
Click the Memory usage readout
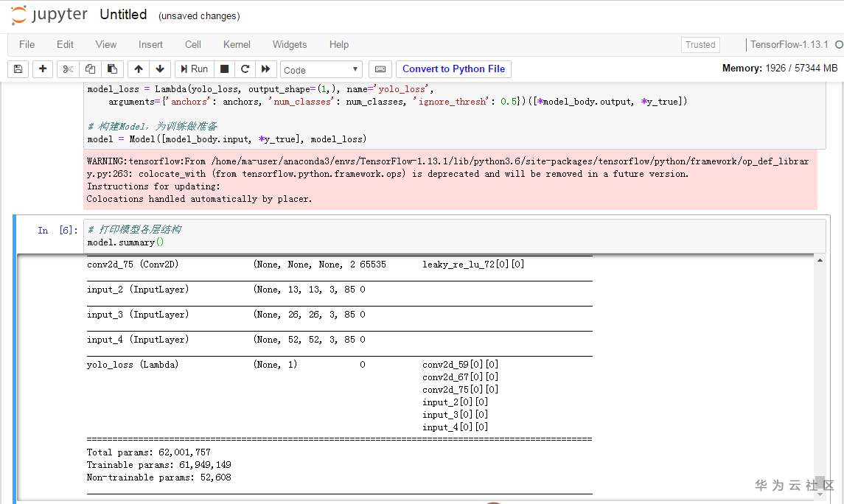(x=780, y=68)
